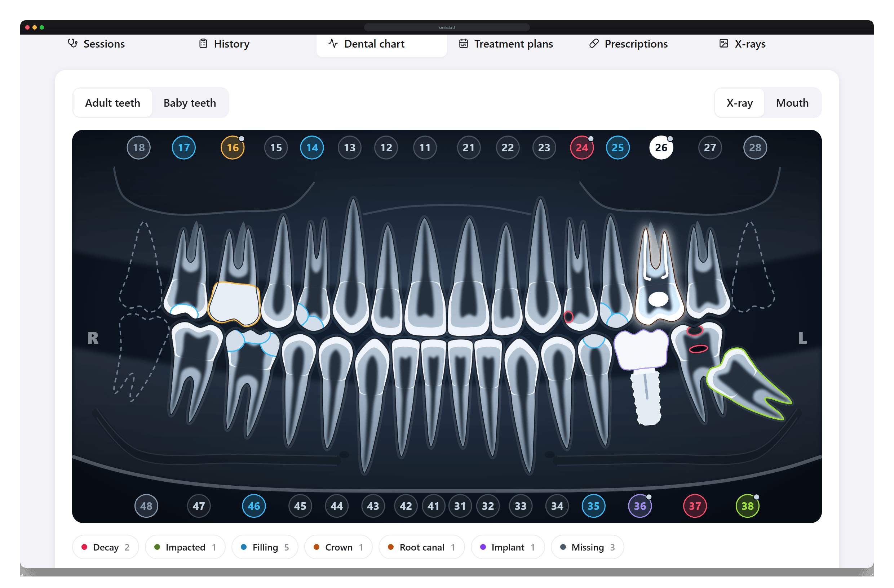894x588 pixels.
Task: Select tooth number 48 badge
Action: click(146, 506)
